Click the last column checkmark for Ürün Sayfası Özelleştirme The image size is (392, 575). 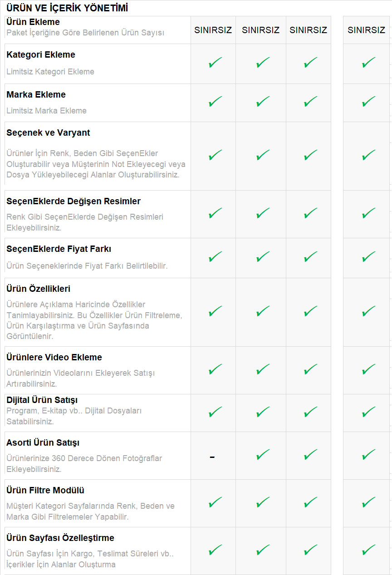[368, 550]
